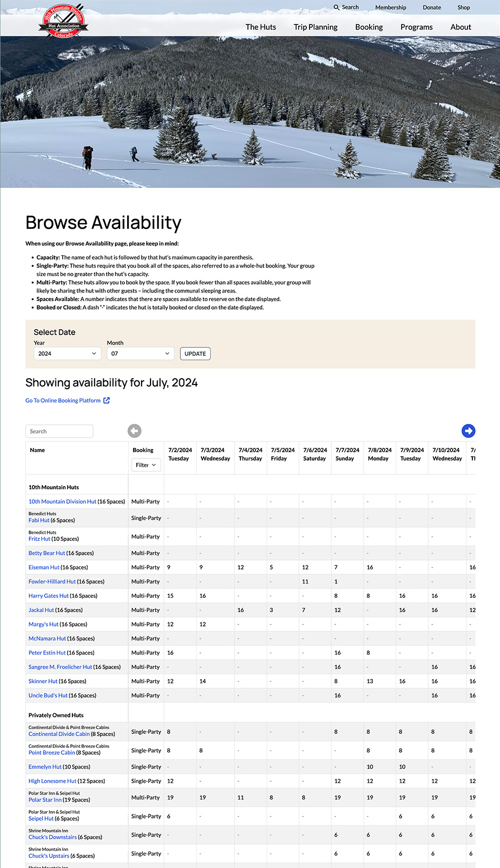500x868 pixels.
Task: Open the Year dropdown showing 2024
Action: (68, 354)
